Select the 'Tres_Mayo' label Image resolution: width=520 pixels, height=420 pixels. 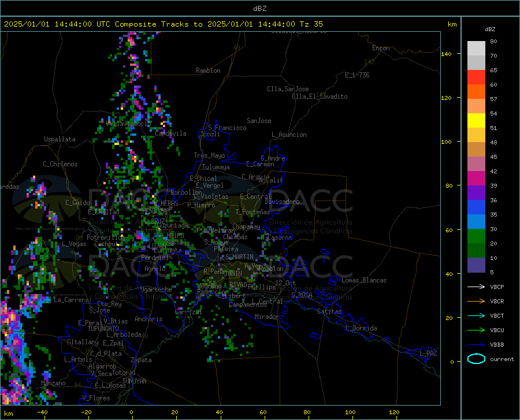pyautogui.click(x=209, y=155)
